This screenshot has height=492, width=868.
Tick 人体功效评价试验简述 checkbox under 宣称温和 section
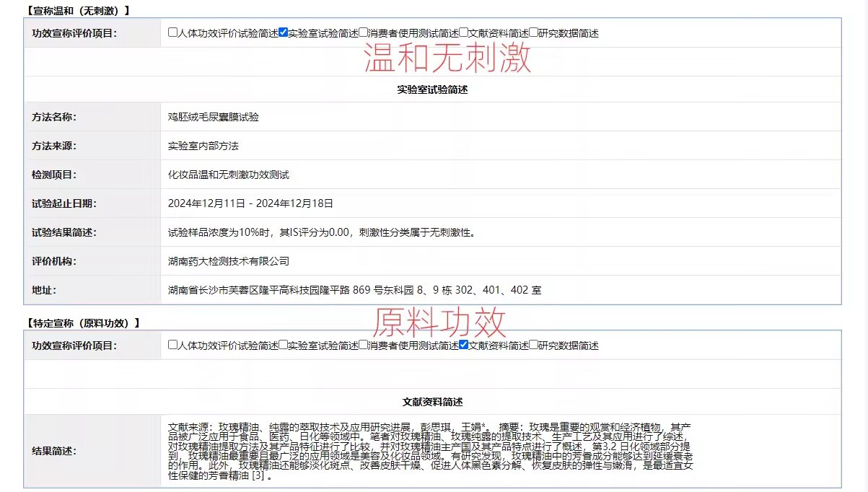[172, 32]
